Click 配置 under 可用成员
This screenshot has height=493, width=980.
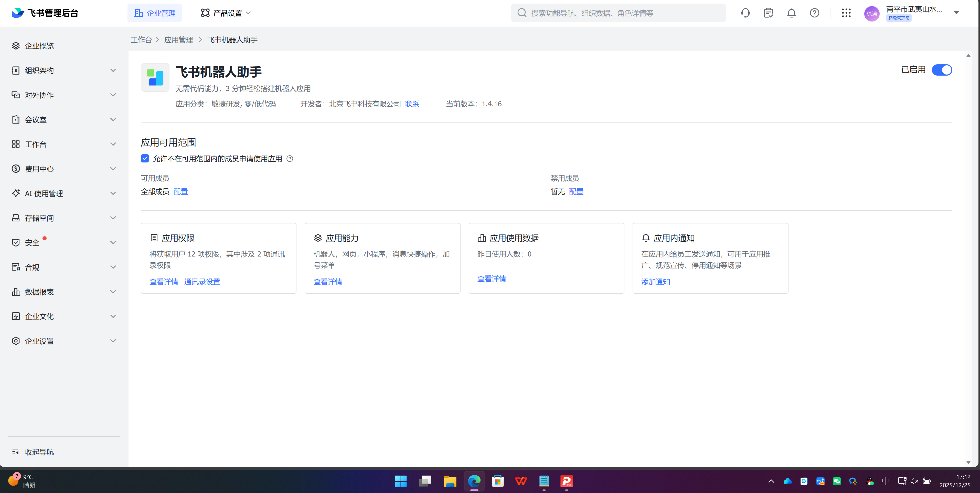[180, 191]
